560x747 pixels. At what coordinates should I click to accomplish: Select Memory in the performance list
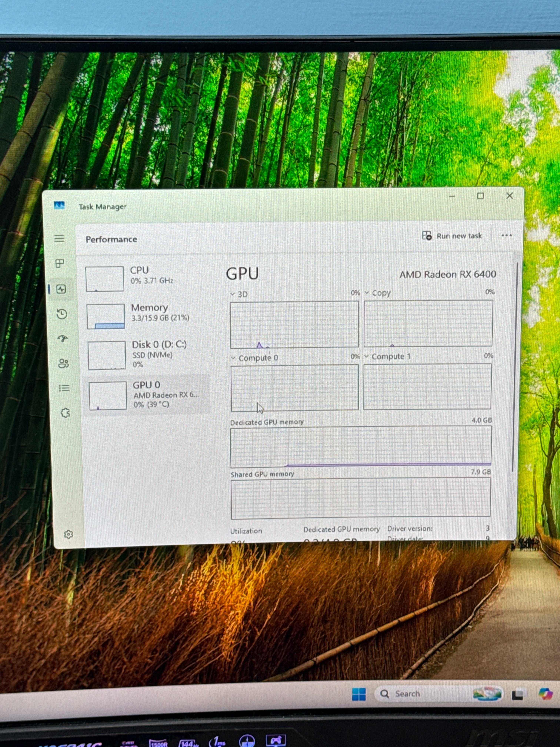coord(147,316)
